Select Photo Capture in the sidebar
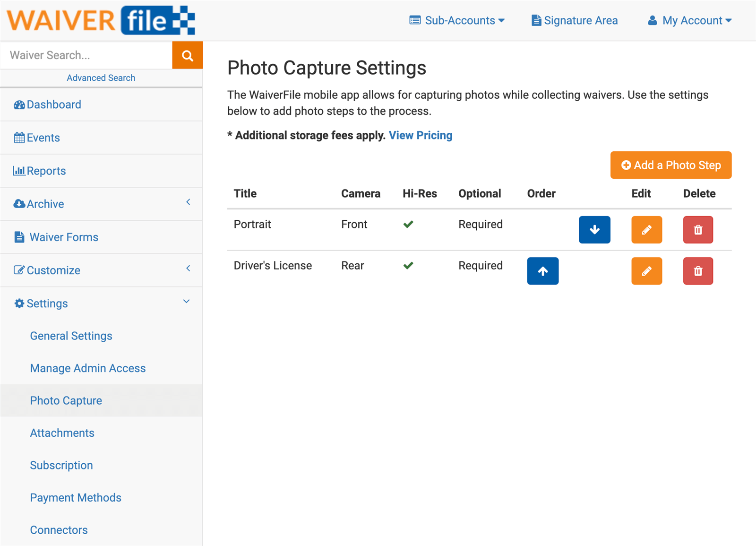Viewport: 756px width, 546px height. click(x=66, y=400)
